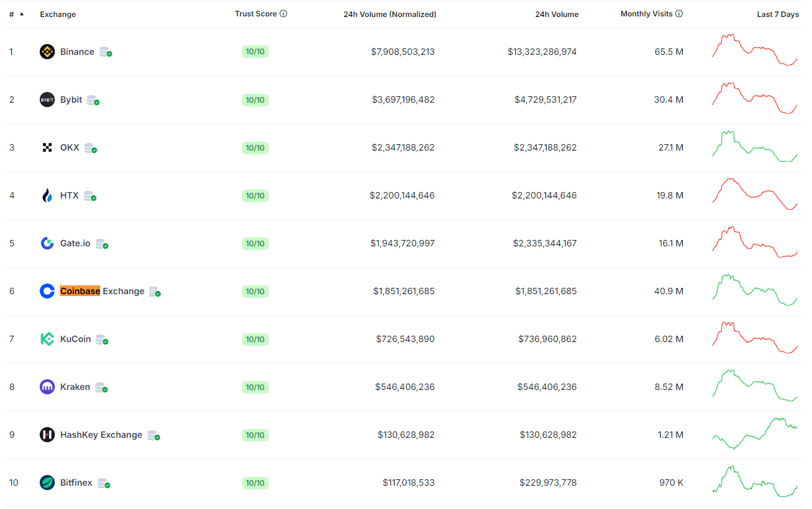Click the OKX logo icon
The image size is (812, 509).
(x=47, y=147)
